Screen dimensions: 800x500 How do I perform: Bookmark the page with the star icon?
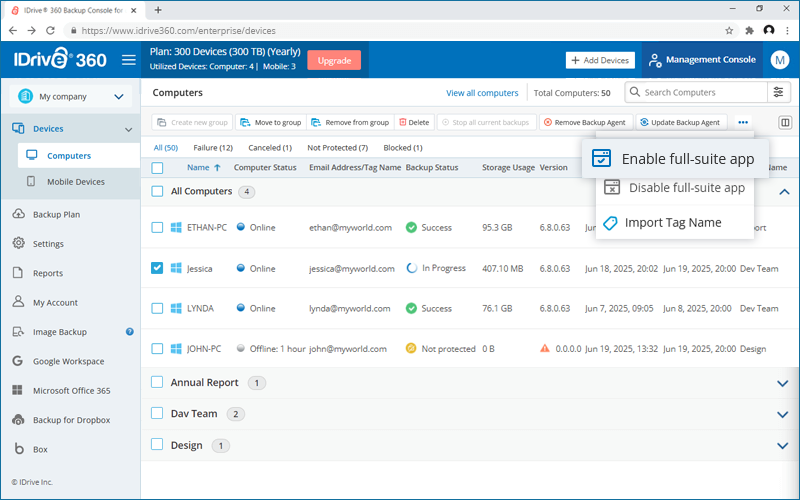(x=729, y=31)
